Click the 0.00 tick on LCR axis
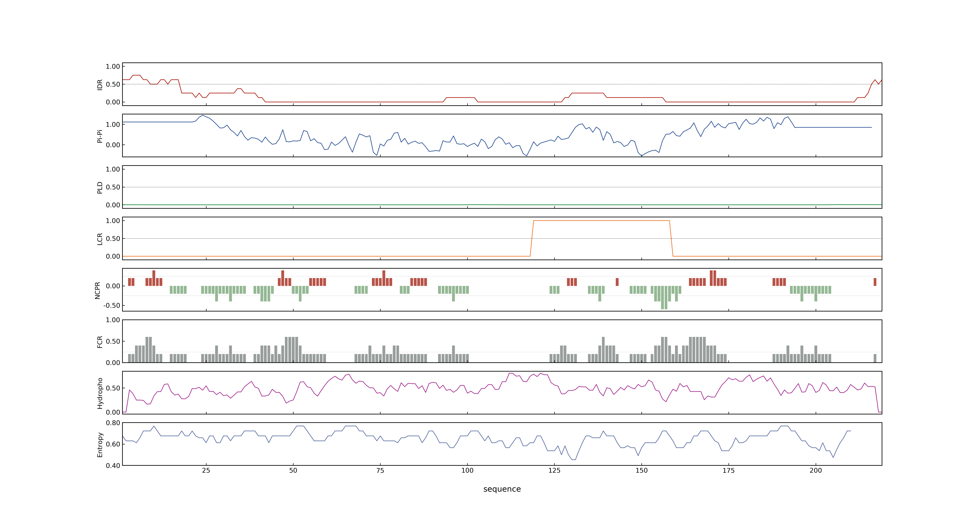Image resolution: width=980 pixels, height=523 pixels. coord(113,257)
